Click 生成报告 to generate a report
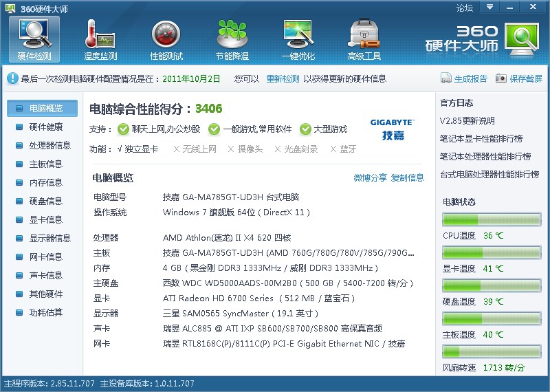The height and width of the screenshot is (392, 550). click(x=465, y=78)
